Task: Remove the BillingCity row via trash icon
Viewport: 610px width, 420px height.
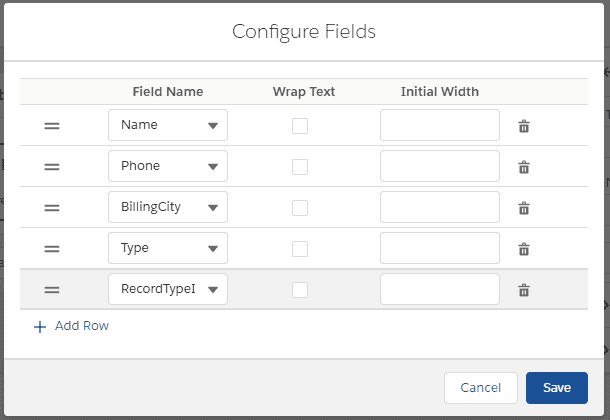Action: click(x=523, y=208)
